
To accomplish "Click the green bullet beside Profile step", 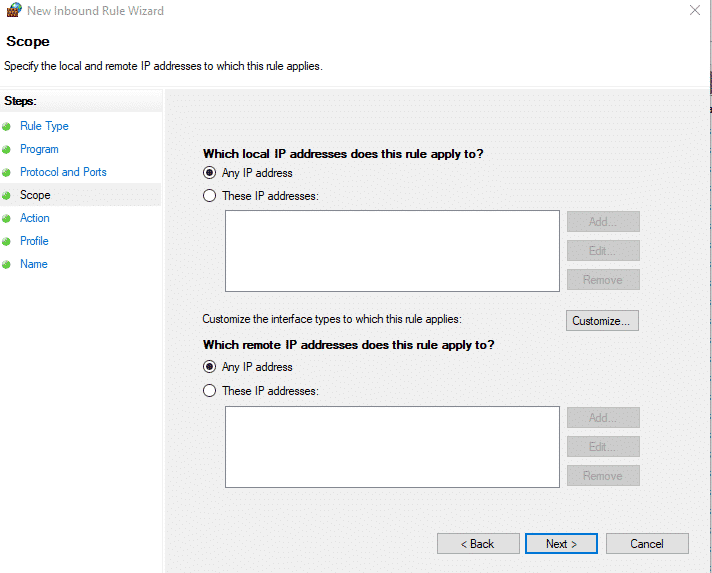I will pyautogui.click(x=8, y=241).
